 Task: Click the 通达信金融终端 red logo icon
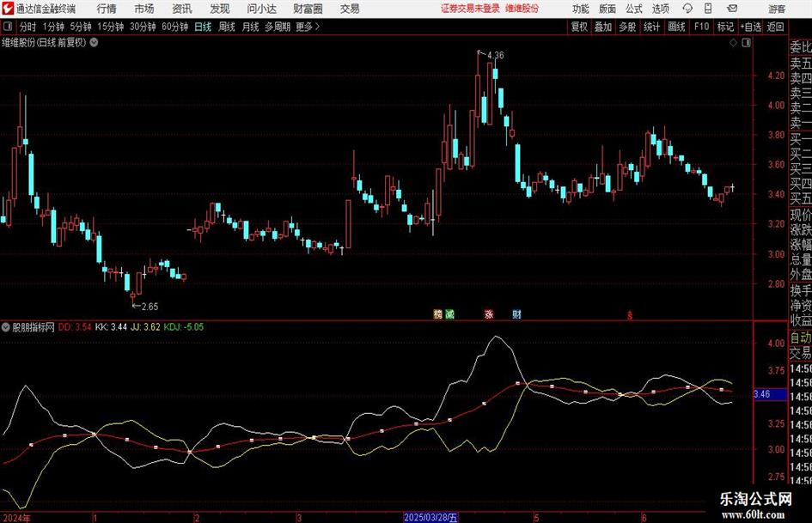[x=8, y=9]
